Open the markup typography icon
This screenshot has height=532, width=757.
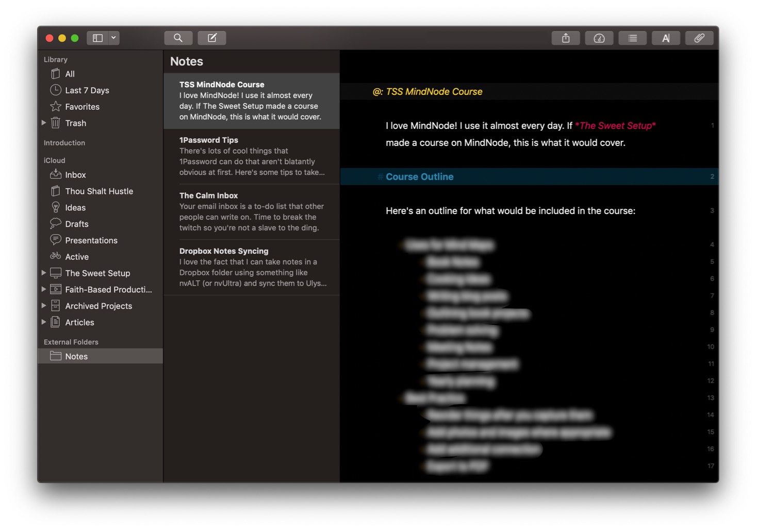(666, 38)
